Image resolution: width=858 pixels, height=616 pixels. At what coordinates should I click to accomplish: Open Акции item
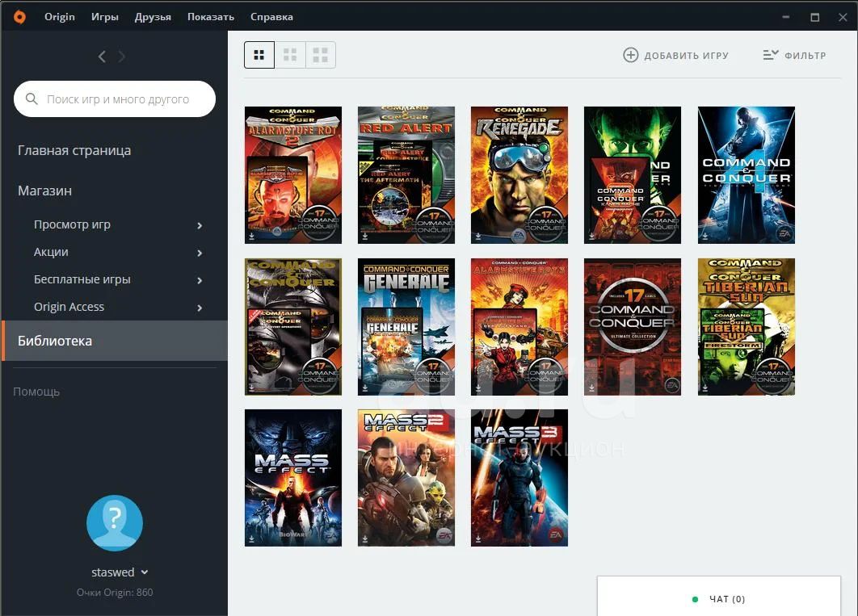point(51,252)
